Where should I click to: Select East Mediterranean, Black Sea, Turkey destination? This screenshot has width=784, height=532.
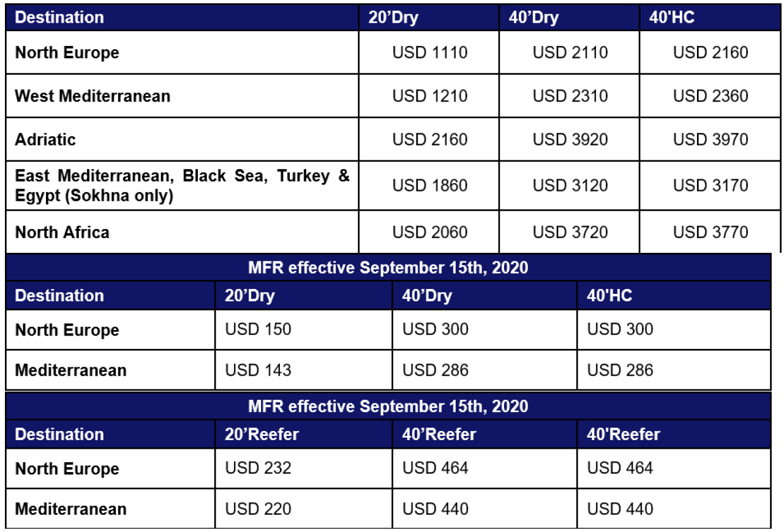click(183, 186)
